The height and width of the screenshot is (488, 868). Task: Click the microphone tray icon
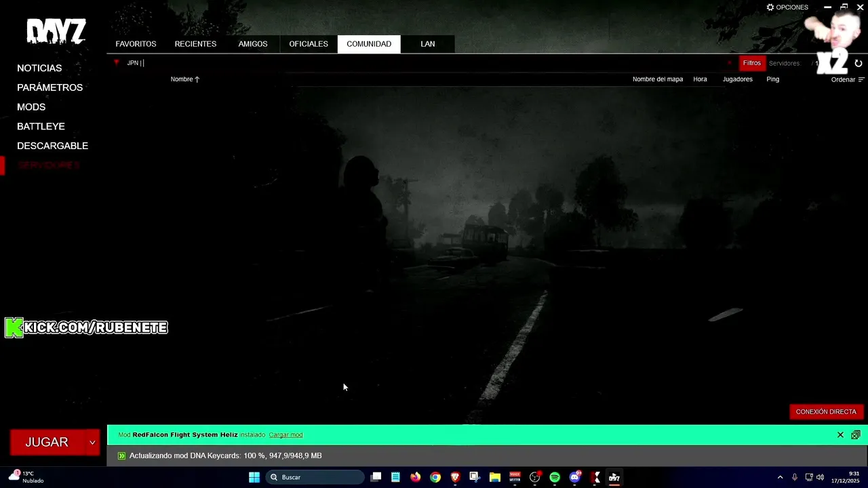(795, 477)
